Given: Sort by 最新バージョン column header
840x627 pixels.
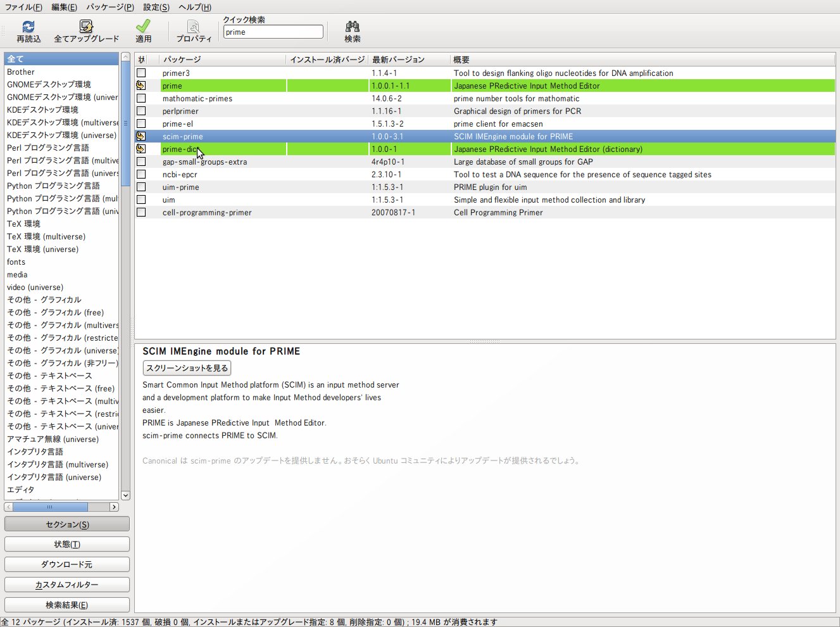Looking at the screenshot, I should pos(409,60).
